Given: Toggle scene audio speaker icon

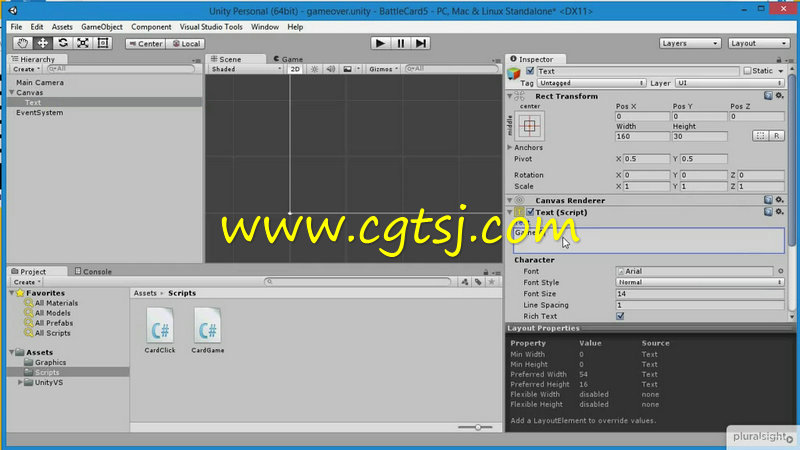Looking at the screenshot, I should click(x=331, y=69).
